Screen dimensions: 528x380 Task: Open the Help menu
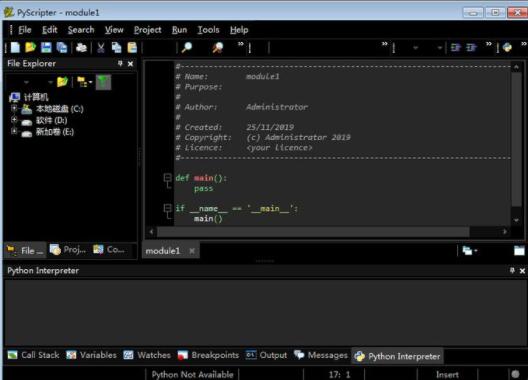click(239, 30)
